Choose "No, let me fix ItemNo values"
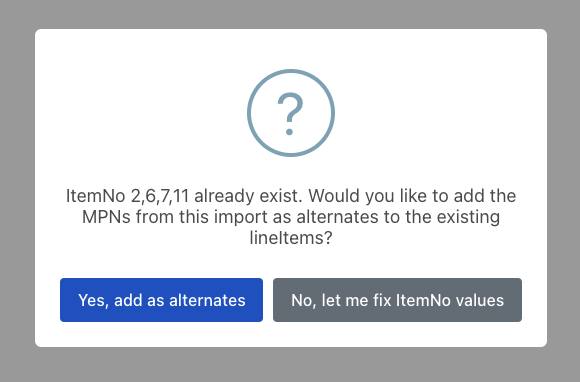Image resolution: width=580 pixels, height=382 pixels. coord(397,300)
